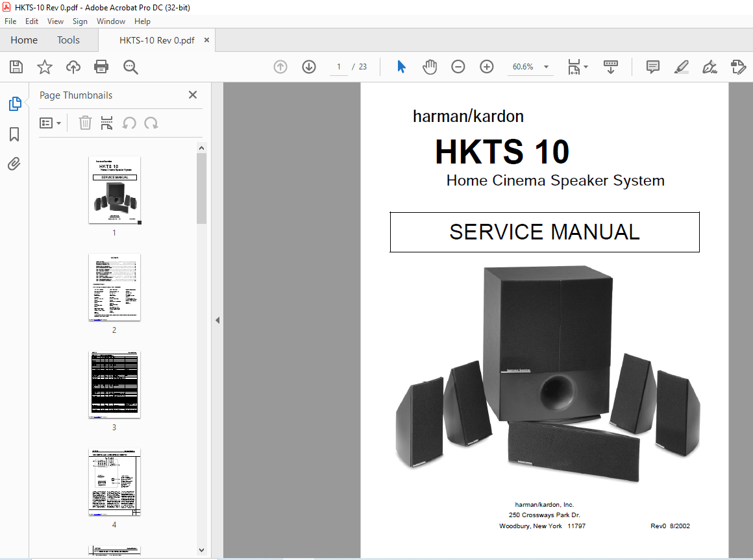The image size is (753, 560).
Task: Click the thumbnail scrollbar down arrow
Action: [201, 550]
